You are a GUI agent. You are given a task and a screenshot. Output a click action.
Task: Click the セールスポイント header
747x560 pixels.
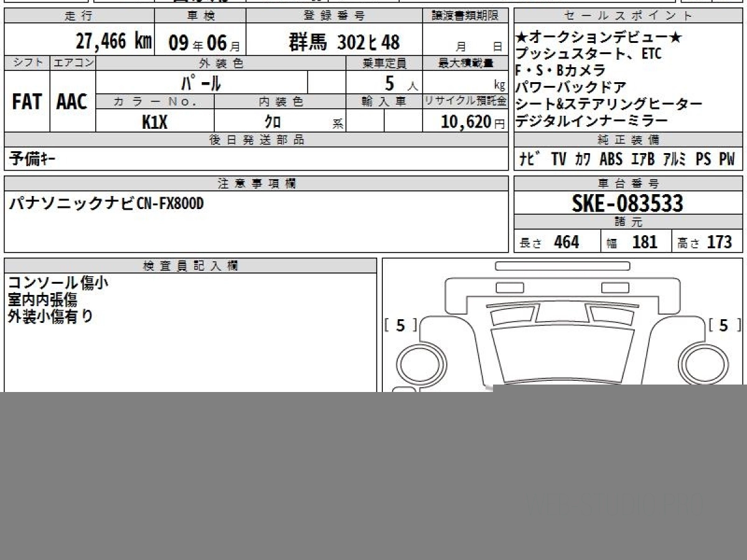(x=628, y=16)
